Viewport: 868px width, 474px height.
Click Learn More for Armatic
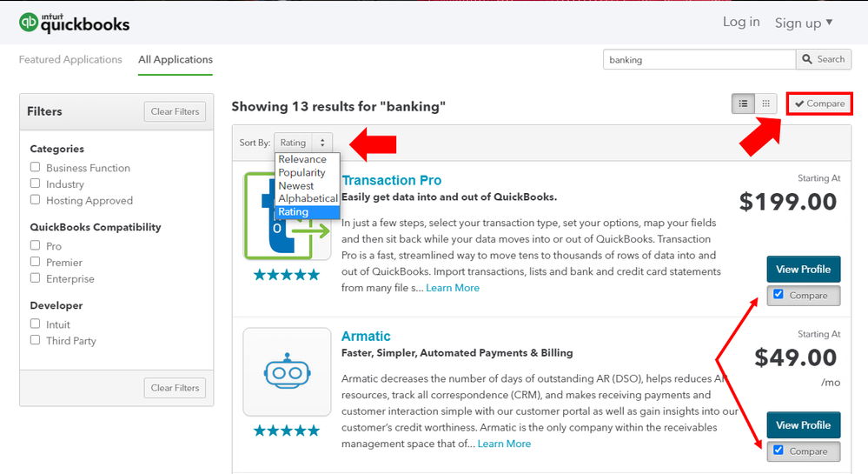[504, 444]
